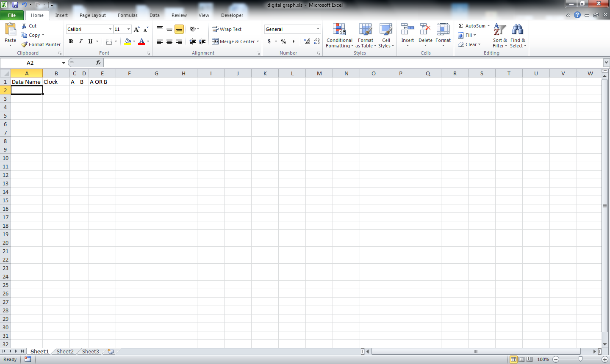Click the Copy icon
The width and height of the screenshot is (610, 364).
click(24, 35)
